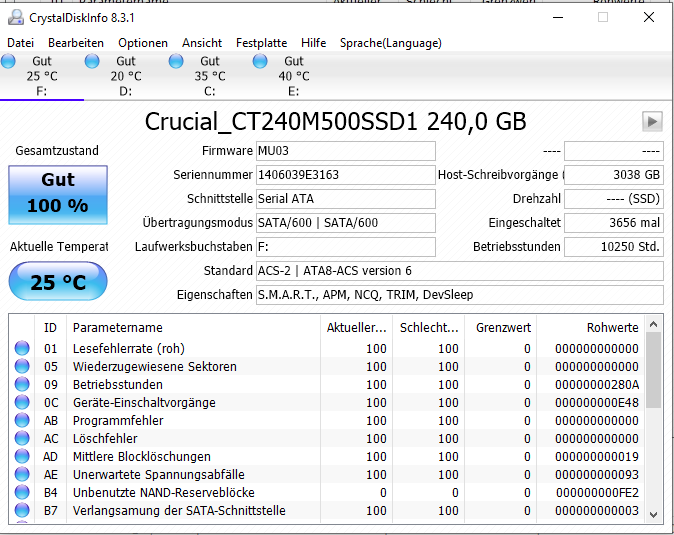Click the Gut 100 % health status button
Image resolution: width=674 pixels, height=535 pixels.
click(x=58, y=195)
